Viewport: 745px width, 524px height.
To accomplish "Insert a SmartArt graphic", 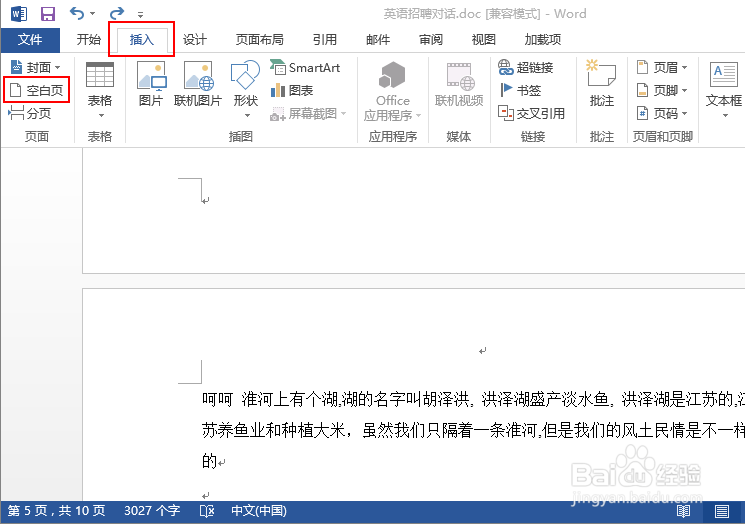I will pos(305,67).
